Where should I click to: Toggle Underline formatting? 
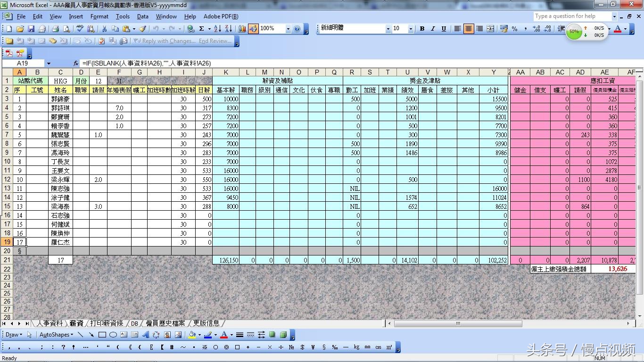444,29
